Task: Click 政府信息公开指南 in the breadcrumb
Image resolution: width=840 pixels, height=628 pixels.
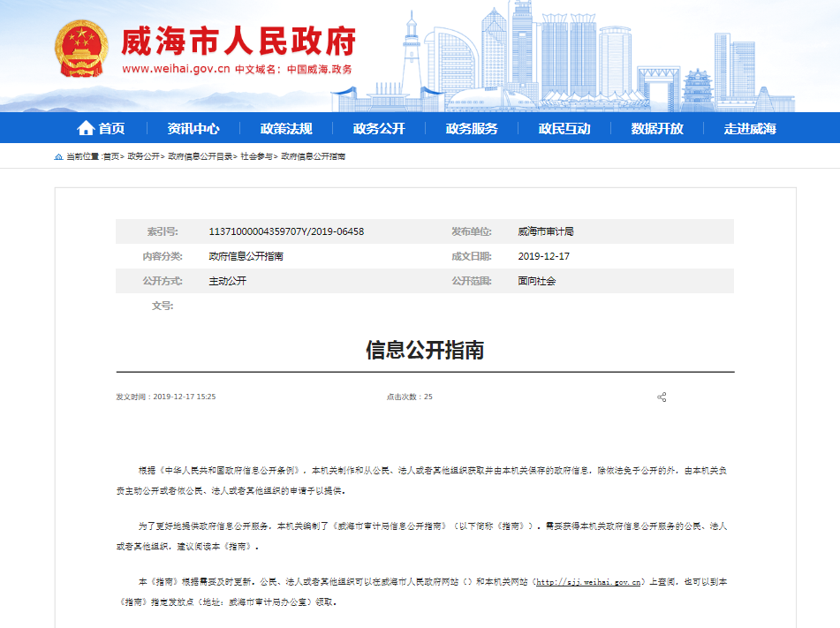Action: 314,156
